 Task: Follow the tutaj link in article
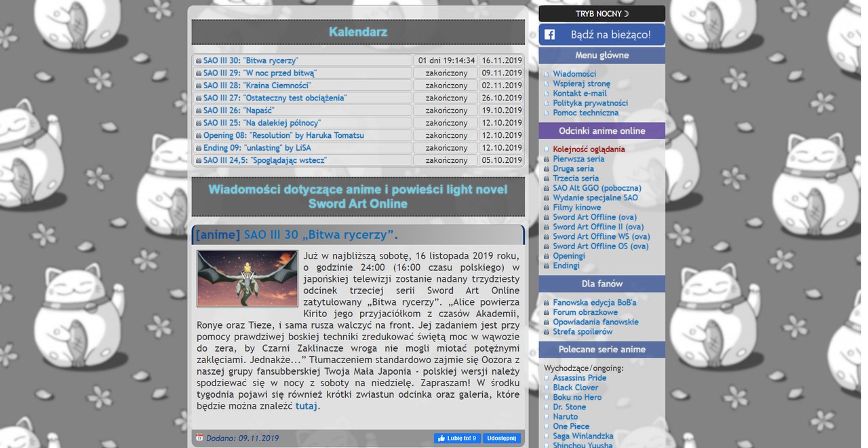point(307,406)
